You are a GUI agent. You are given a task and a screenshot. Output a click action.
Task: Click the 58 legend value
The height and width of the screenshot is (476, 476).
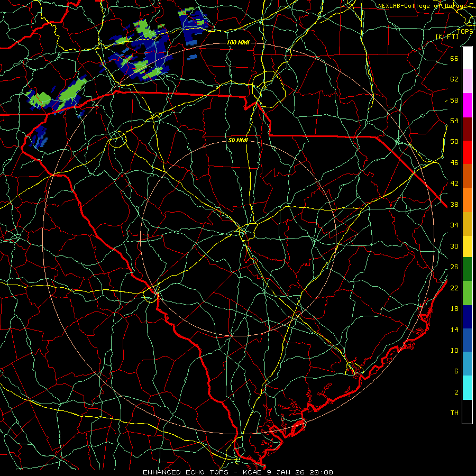point(454,100)
